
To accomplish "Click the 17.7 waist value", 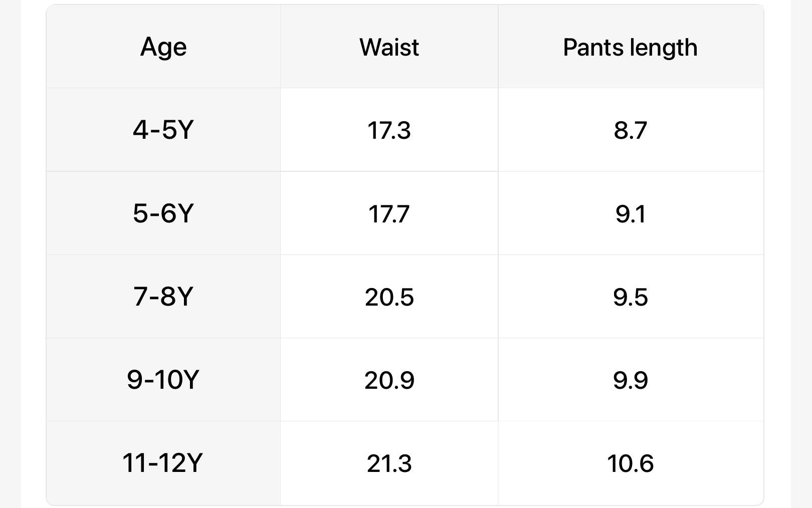I will 389,213.
